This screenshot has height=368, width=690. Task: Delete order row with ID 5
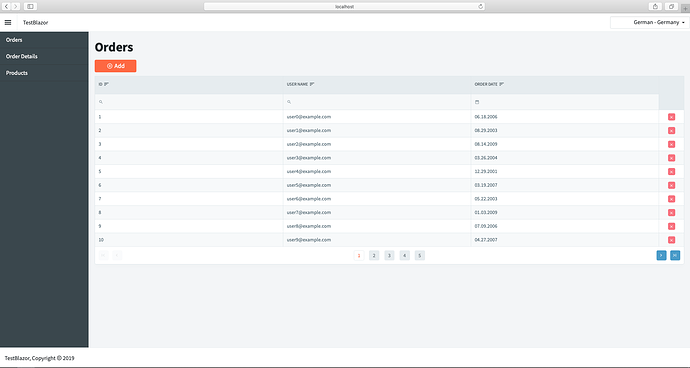(671, 171)
